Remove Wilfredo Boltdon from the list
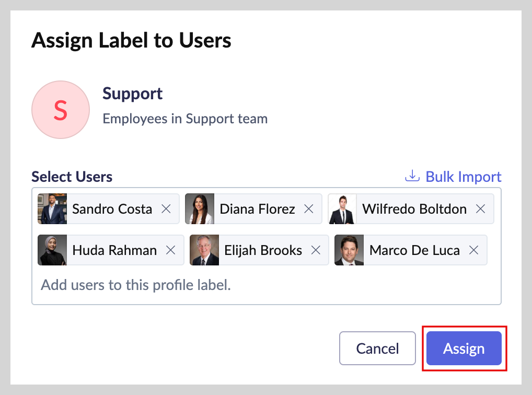The height and width of the screenshot is (395, 532). pyautogui.click(x=480, y=209)
